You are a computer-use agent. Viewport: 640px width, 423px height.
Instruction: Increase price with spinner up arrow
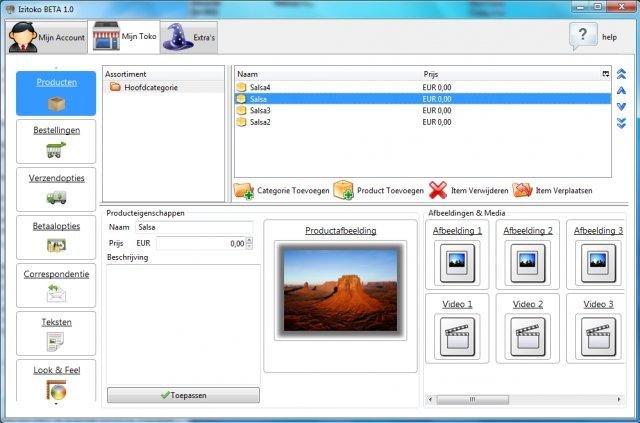249,240
